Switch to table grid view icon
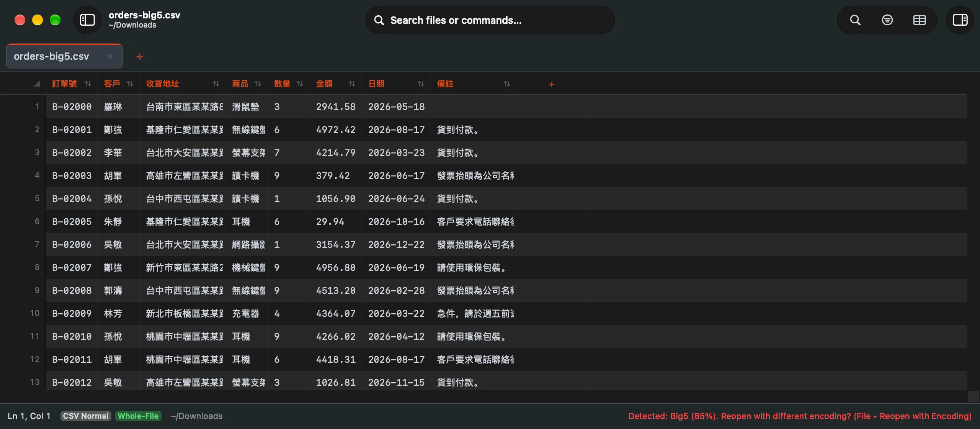Screen dimensions: 980x429 pos(919,20)
